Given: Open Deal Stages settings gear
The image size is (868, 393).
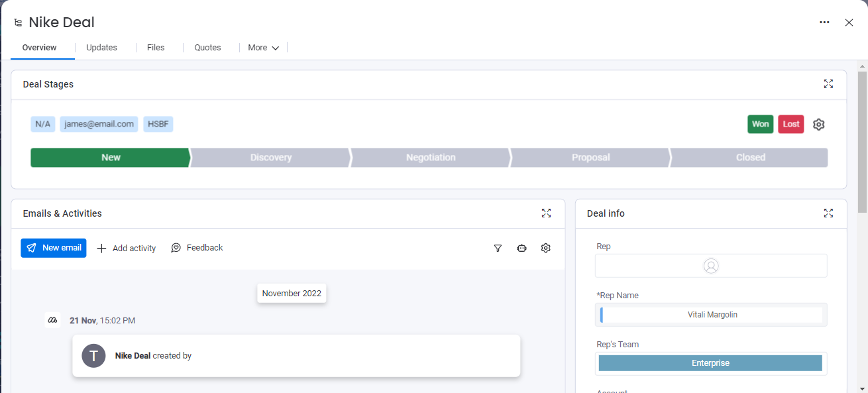Looking at the screenshot, I should 819,125.
